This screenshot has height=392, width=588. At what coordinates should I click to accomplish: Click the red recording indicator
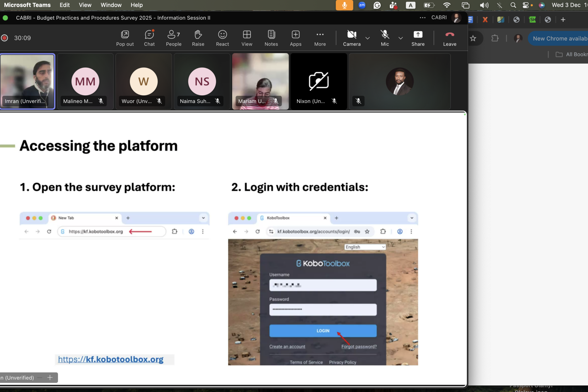coord(4,38)
